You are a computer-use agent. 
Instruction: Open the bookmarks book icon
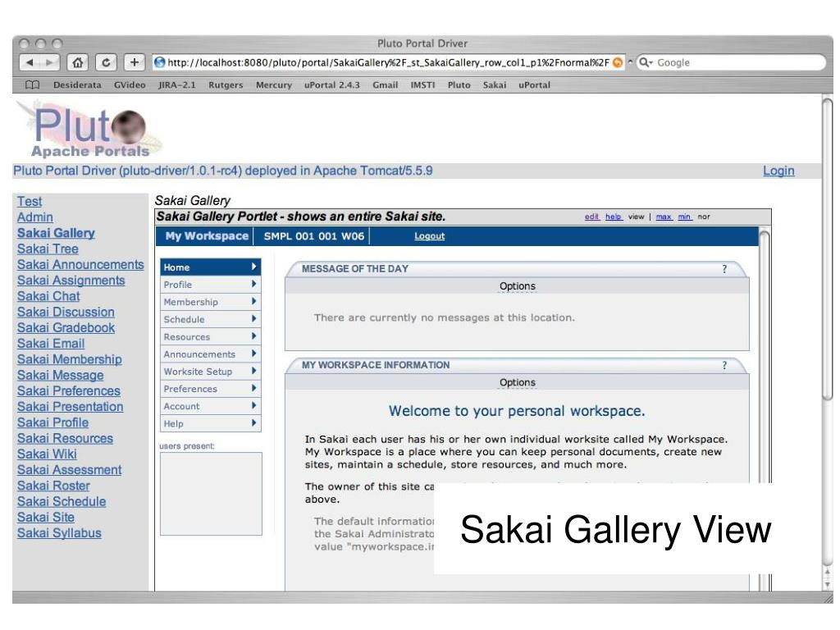33,84
